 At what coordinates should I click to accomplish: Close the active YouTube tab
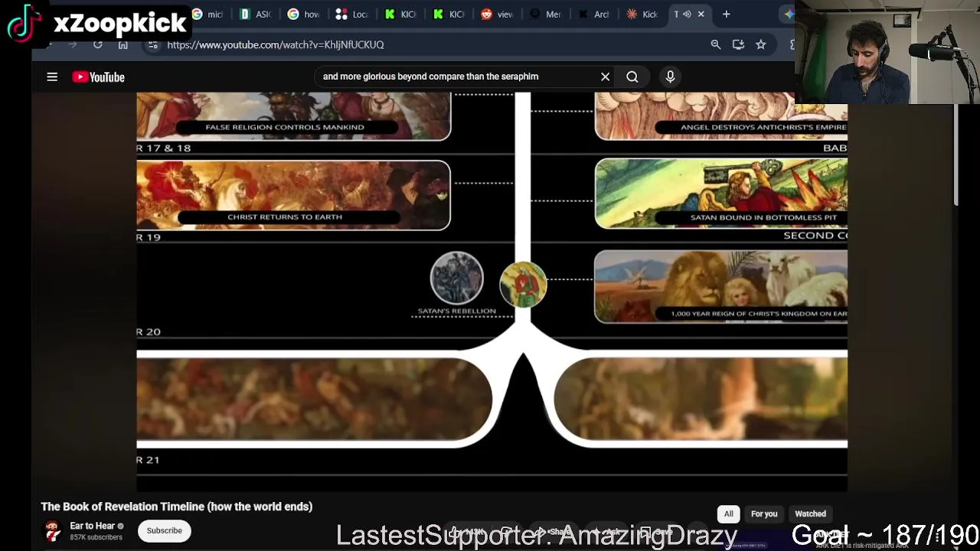(x=701, y=14)
